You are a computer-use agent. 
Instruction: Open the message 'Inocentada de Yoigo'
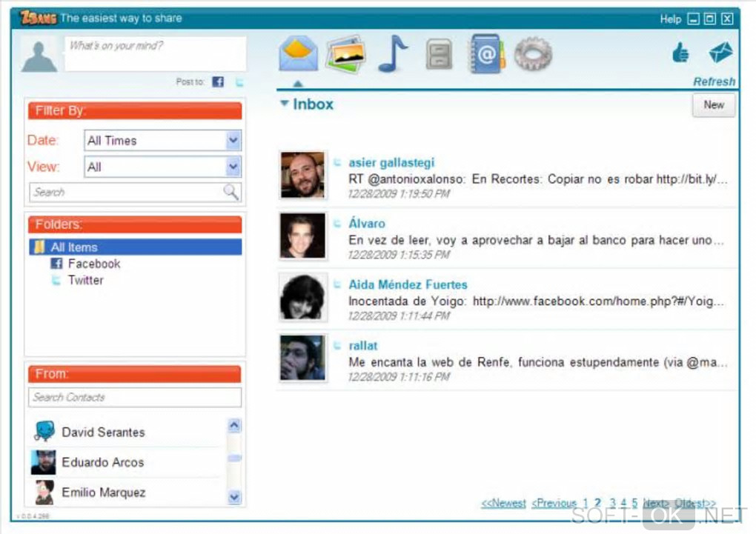click(x=536, y=301)
